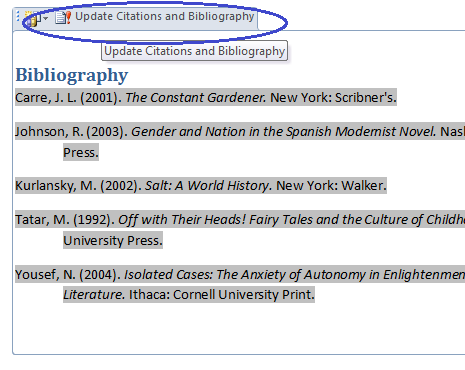
Task: Select the Yousef, N. (2004) author text
Action: [x=68, y=274]
